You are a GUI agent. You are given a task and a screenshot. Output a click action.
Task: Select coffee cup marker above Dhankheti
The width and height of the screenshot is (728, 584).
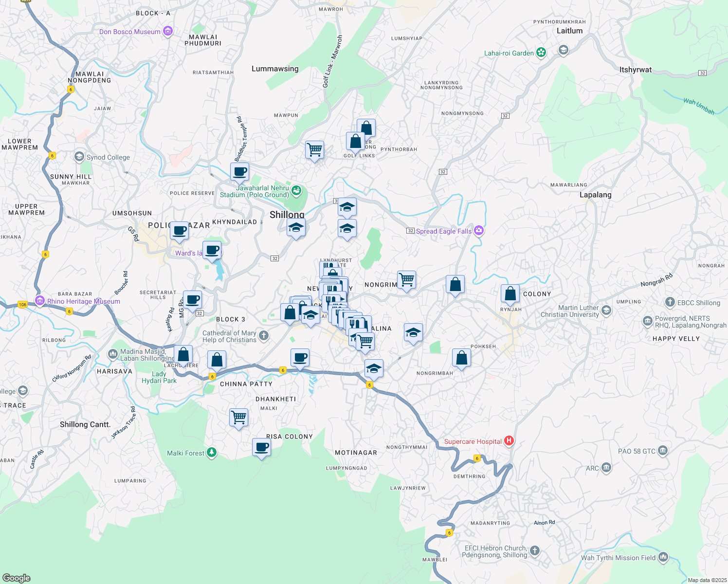(x=300, y=359)
